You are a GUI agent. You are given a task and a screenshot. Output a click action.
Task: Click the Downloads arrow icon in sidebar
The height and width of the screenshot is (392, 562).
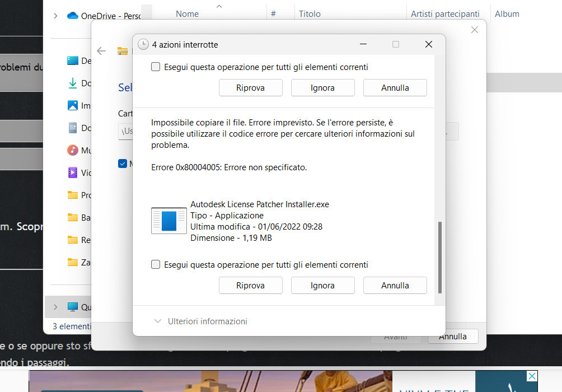click(72, 83)
